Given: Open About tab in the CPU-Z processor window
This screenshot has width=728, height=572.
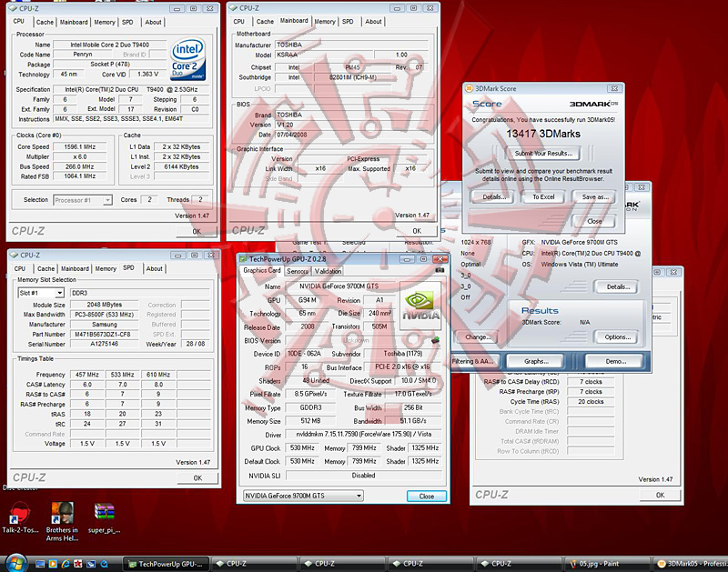Looking at the screenshot, I should pos(153,22).
